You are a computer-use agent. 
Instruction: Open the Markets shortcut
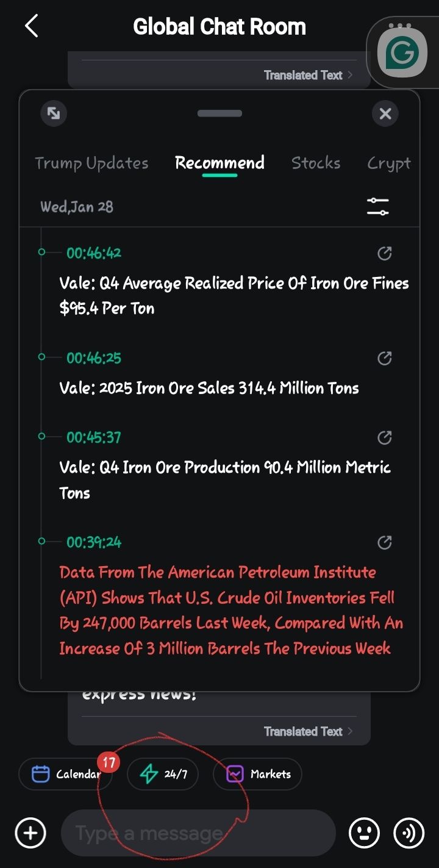(x=257, y=774)
